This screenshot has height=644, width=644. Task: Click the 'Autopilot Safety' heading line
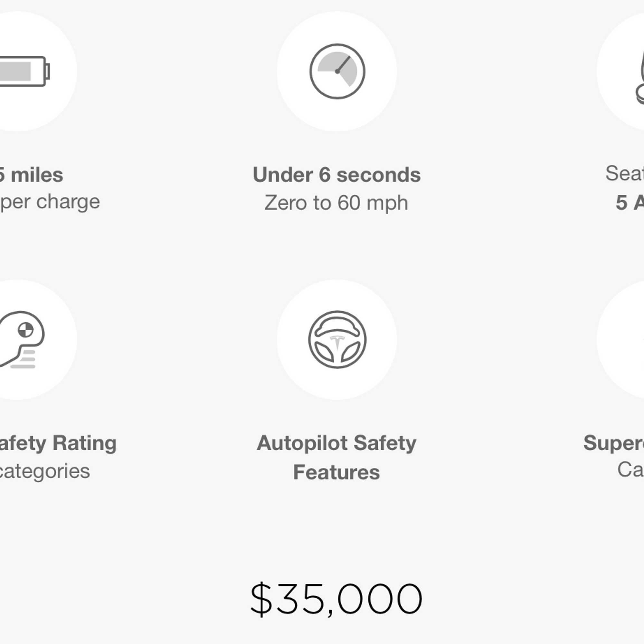click(x=337, y=444)
